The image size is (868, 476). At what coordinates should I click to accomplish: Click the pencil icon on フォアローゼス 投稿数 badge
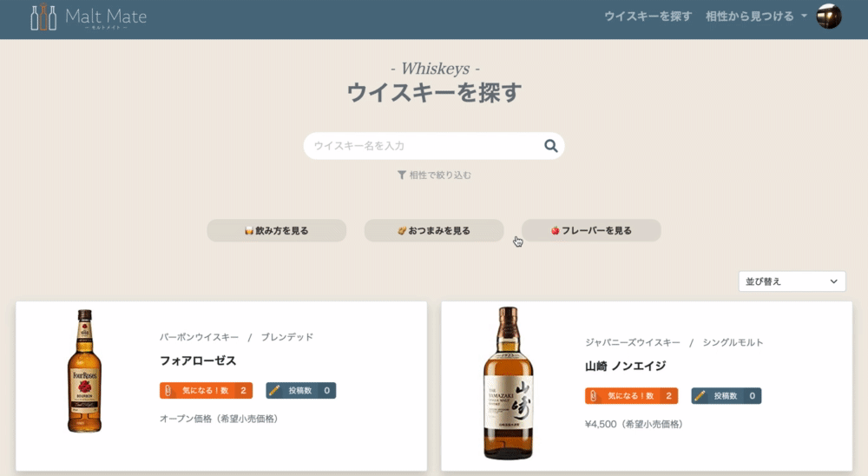tap(274, 391)
